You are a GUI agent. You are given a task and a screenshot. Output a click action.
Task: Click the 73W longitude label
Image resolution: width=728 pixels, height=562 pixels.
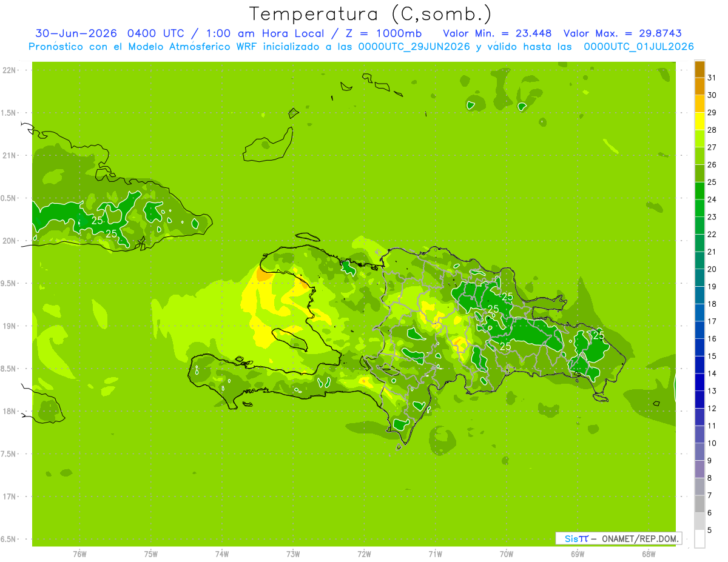(293, 554)
